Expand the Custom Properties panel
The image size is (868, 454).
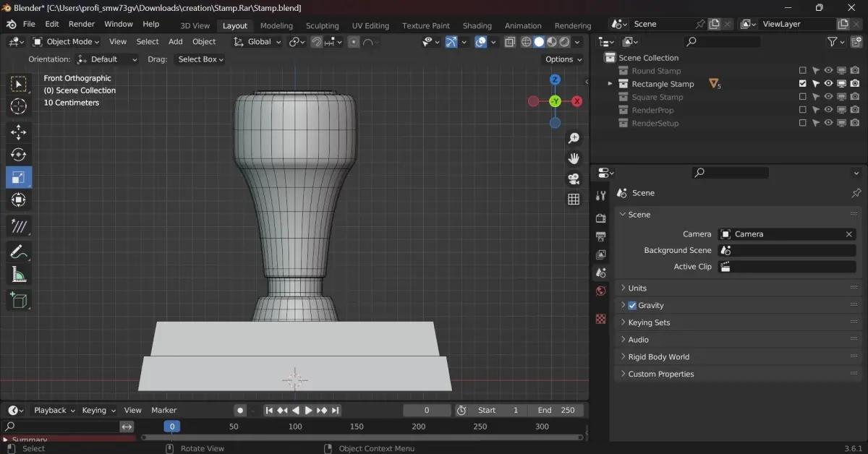coord(738,374)
